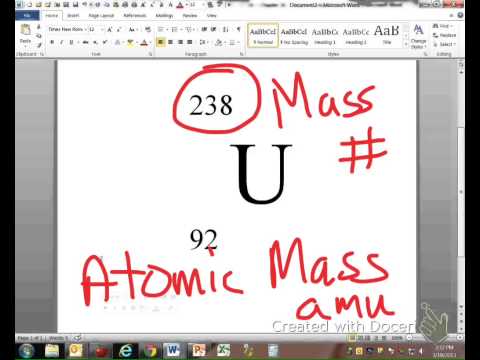Viewport: 480px width, 360px height.
Task: Click the Windows Start orb
Action: [x=27, y=351]
